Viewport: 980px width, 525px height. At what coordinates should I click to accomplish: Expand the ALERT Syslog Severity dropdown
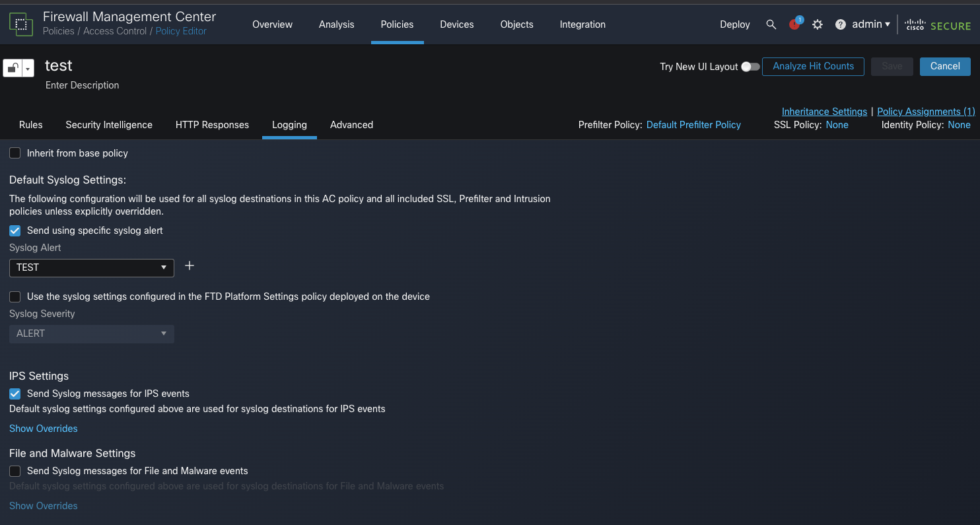click(x=91, y=333)
